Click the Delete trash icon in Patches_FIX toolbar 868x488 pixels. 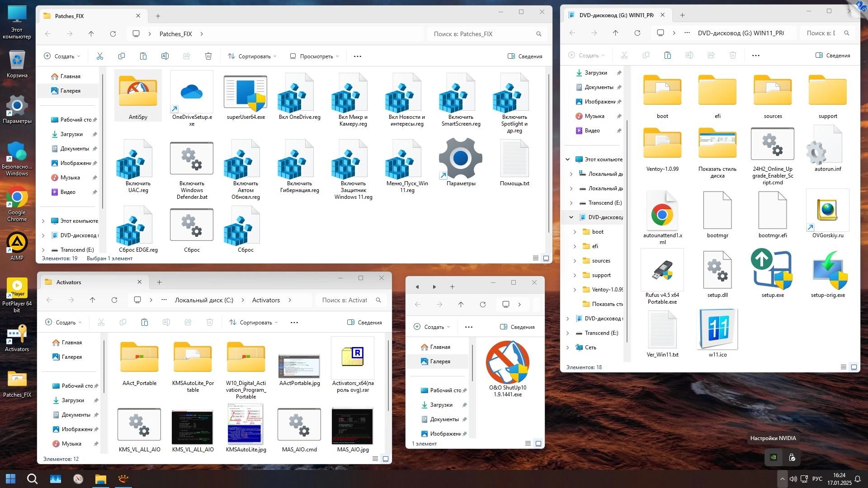208,56
